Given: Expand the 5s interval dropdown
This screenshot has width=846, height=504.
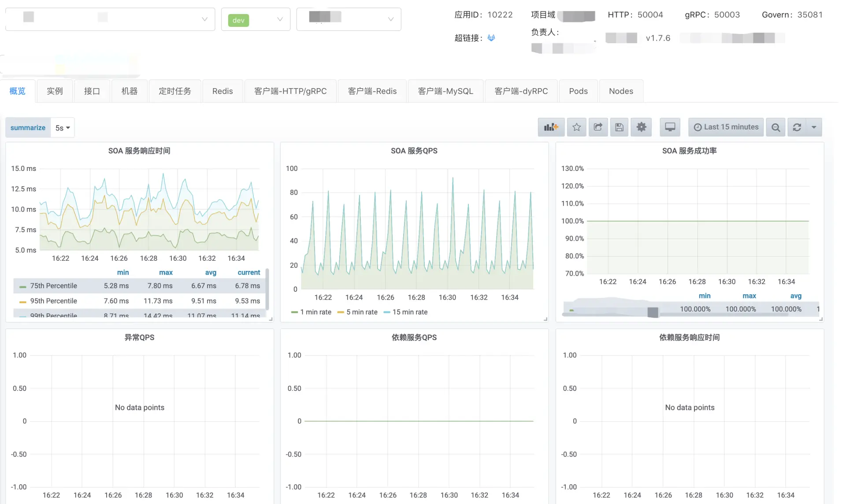Looking at the screenshot, I should pyautogui.click(x=63, y=128).
